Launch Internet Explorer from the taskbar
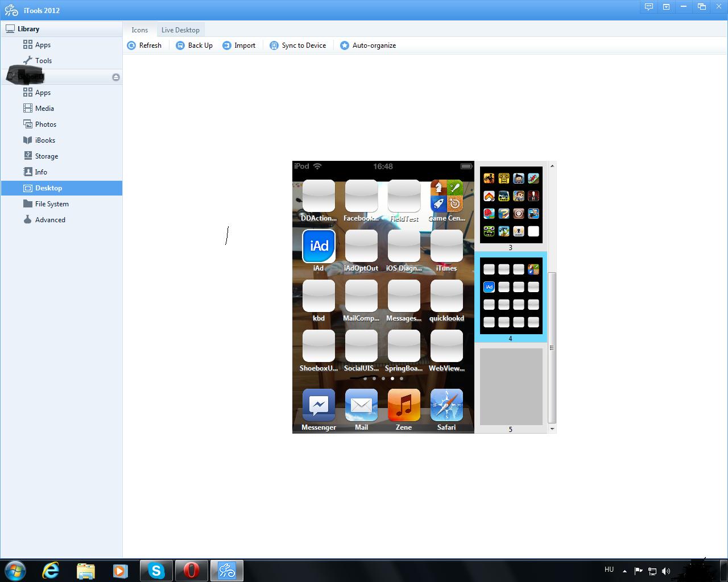This screenshot has width=728, height=582. click(51, 571)
